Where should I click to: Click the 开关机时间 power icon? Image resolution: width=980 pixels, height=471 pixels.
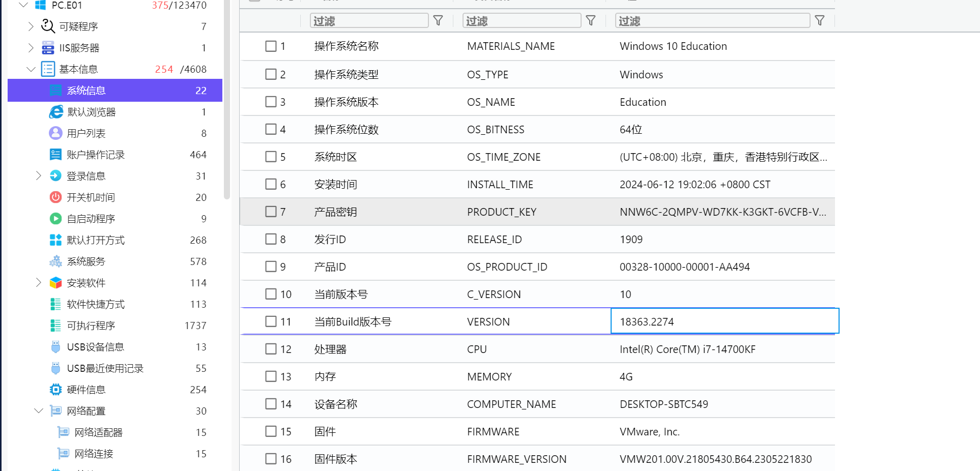pos(55,197)
